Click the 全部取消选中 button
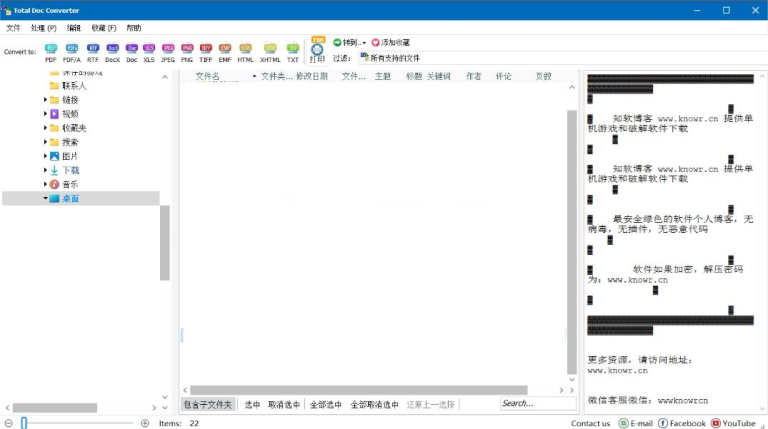Screen dimensions: 768x429 (x=374, y=405)
